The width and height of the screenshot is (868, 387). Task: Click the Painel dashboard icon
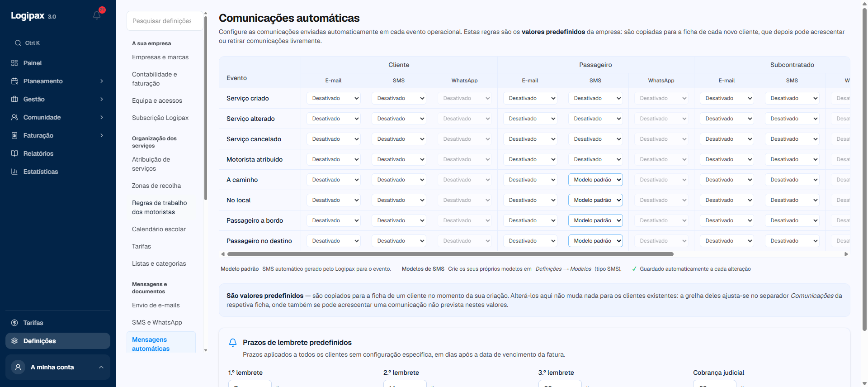pos(14,63)
